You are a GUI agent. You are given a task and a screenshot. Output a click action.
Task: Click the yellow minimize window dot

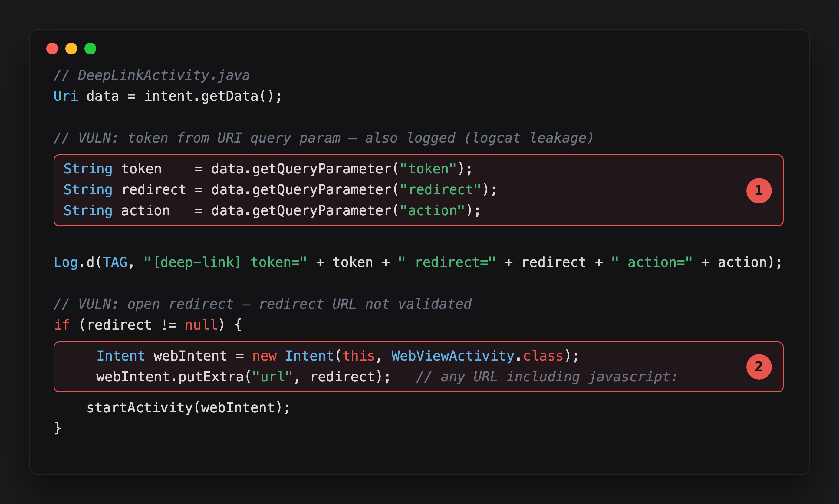coord(71,48)
